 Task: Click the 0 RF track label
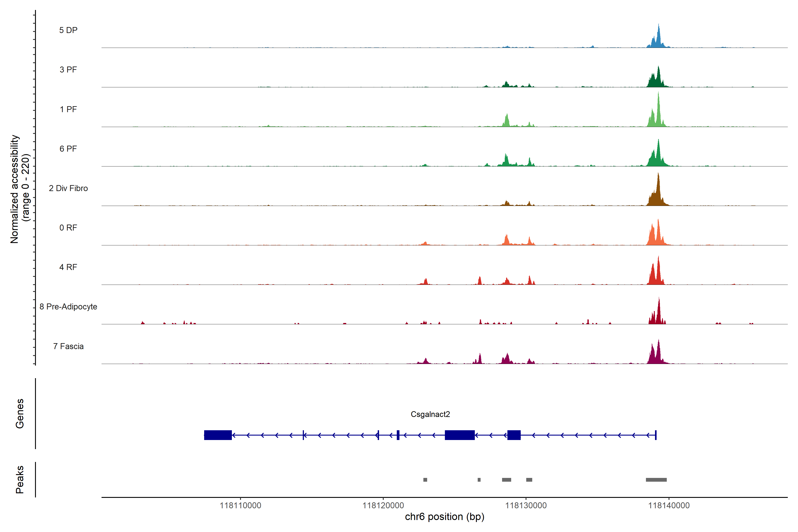coord(68,228)
